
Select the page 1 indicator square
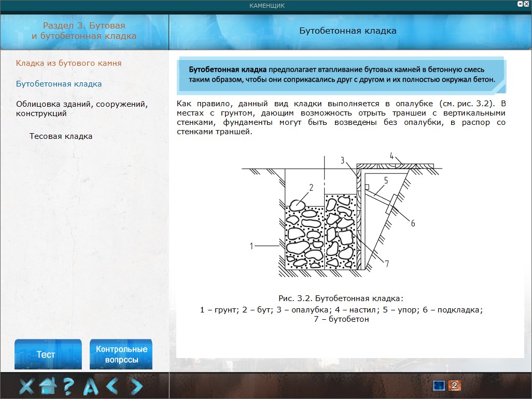pyautogui.click(x=439, y=386)
